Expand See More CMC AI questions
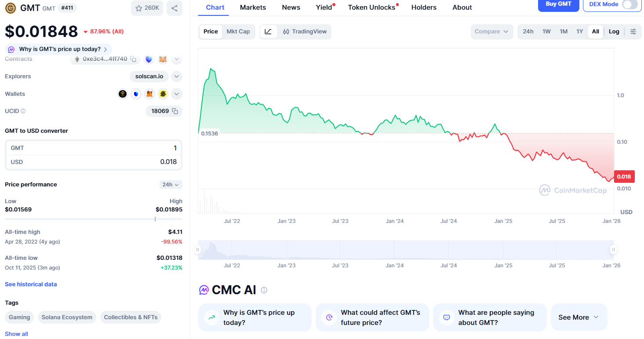 point(579,317)
